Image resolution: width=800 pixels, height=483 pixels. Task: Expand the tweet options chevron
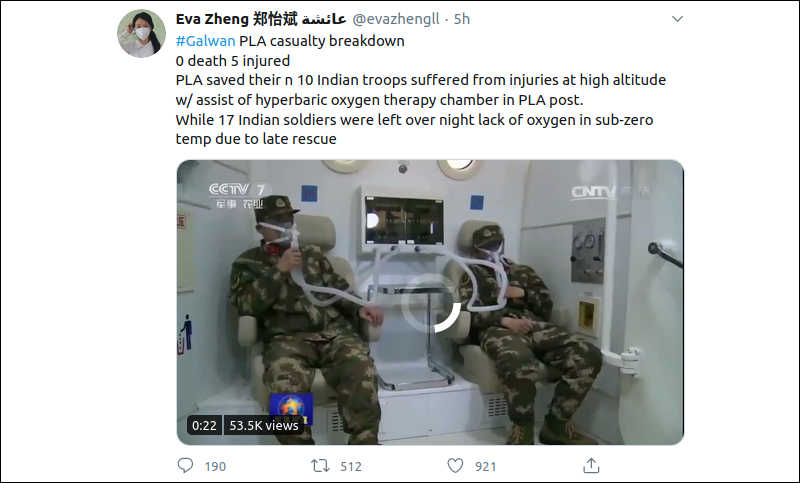[677, 19]
